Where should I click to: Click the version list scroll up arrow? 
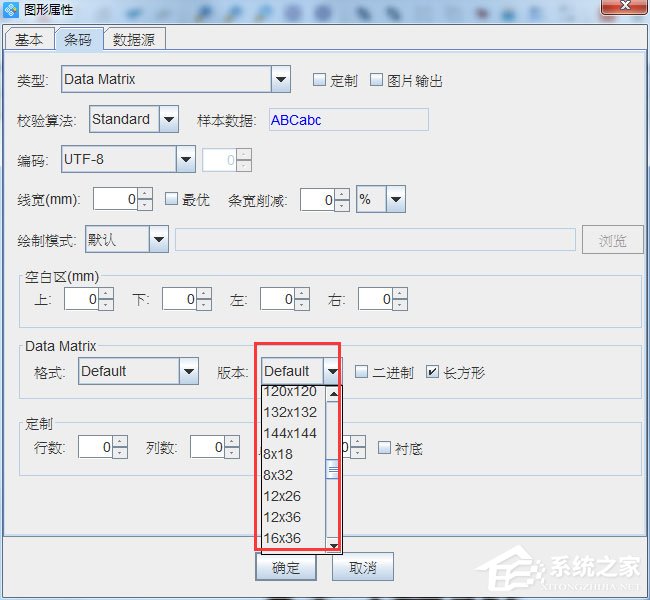(333, 394)
